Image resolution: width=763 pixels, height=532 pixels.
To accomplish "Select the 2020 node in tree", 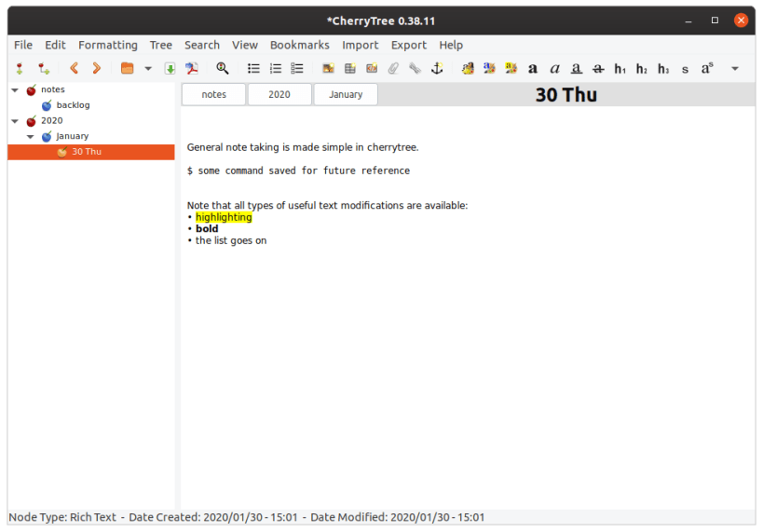I will pyautogui.click(x=51, y=121).
